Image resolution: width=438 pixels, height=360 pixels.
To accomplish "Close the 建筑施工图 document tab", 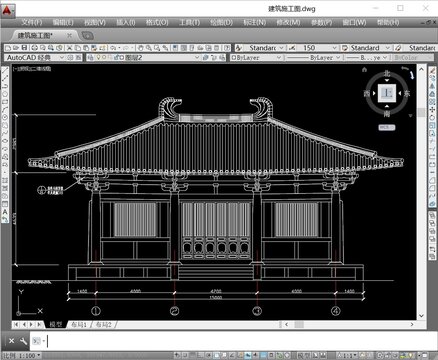I will 69,35.
